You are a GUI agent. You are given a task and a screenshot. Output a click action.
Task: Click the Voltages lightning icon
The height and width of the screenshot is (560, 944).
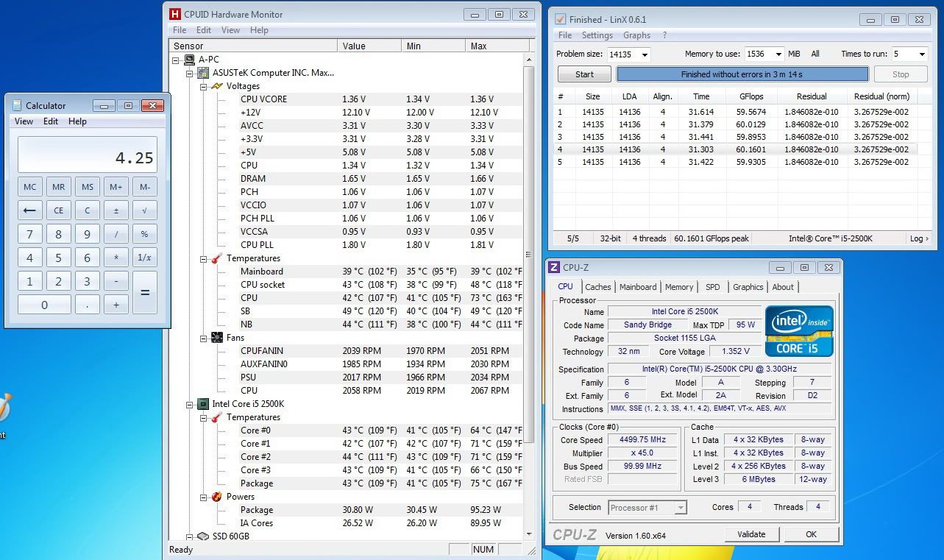point(216,86)
